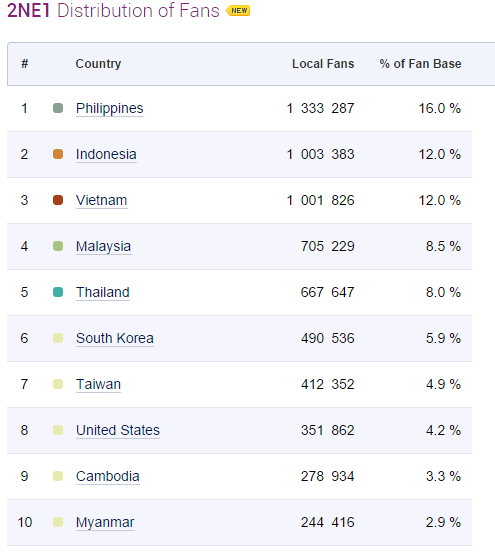
Task: Click the Country column header
Action: pos(98,64)
